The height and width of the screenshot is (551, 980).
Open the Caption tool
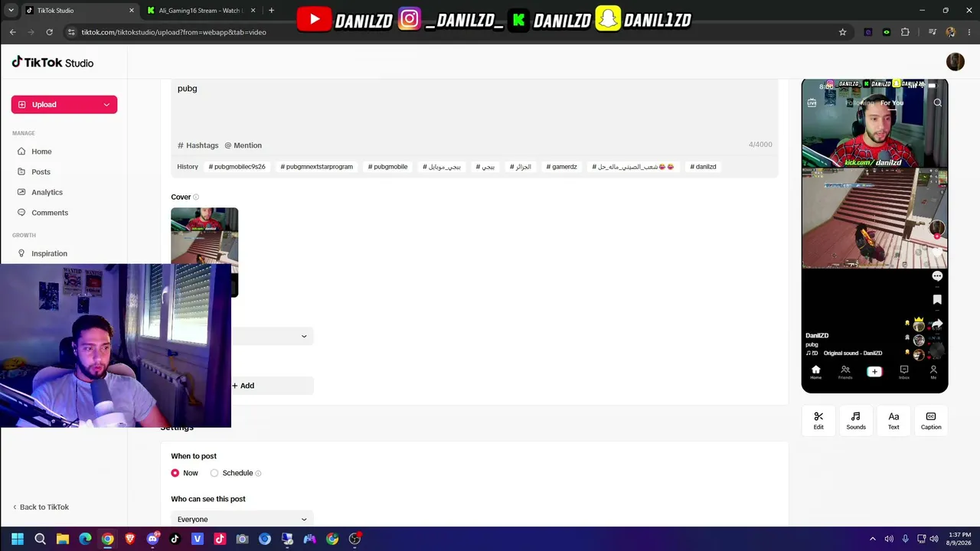(931, 420)
